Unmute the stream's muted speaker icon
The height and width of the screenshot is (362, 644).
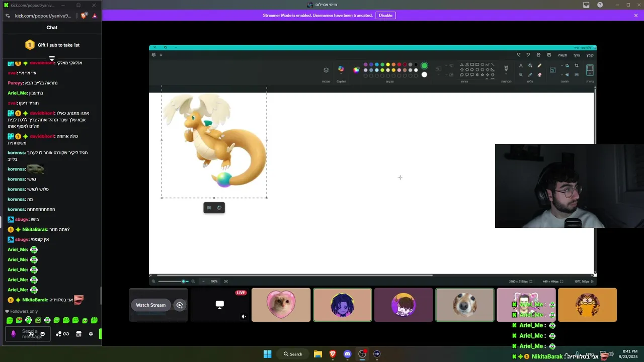244,317
